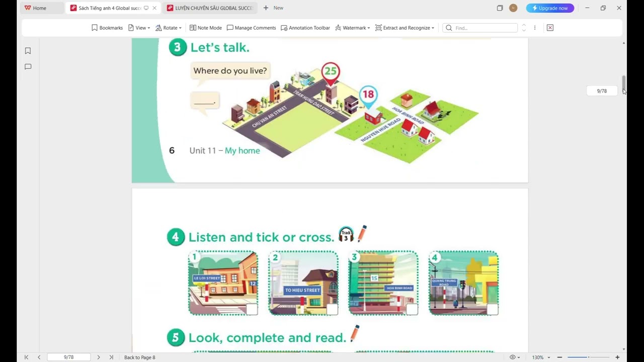644x362 pixels.
Task: Click the scrollbar up arrow
Action: coord(624,43)
